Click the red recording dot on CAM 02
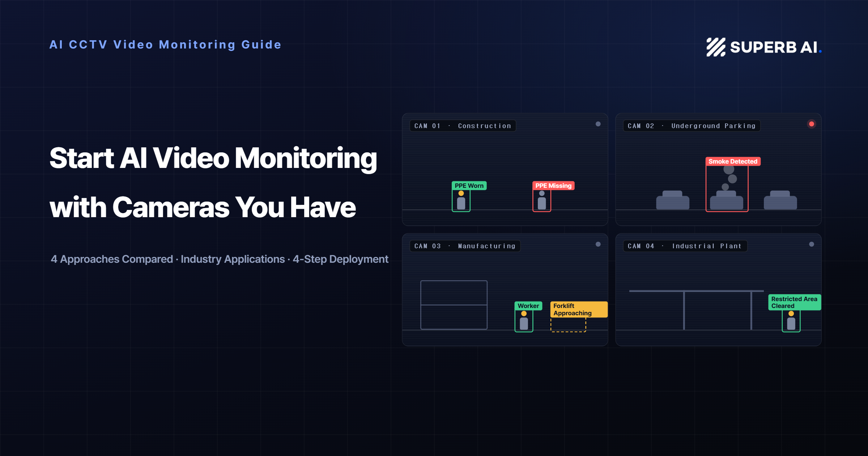This screenshot has width=868, height=456. click(x=812, y=124)
